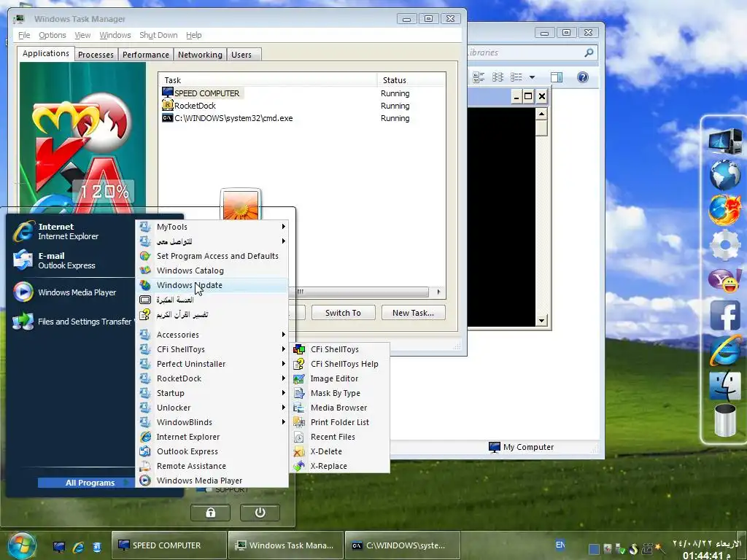Viewport: 747px width, 560px height.
Task: Switch to the Performance tab
Action: point(145,55)
